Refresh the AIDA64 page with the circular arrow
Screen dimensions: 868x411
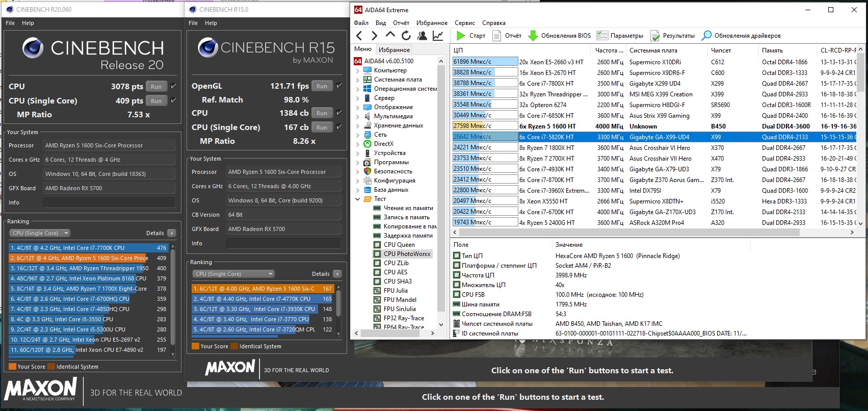click(406, 36)
